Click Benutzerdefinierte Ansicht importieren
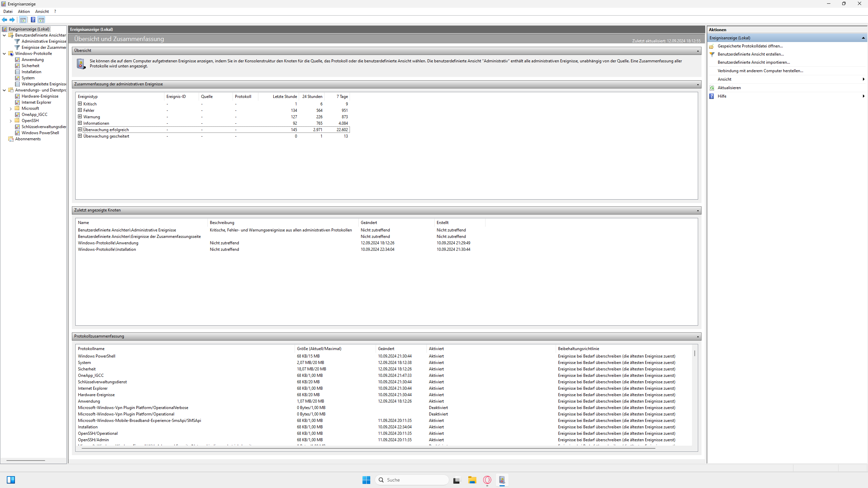 pos(754,62)
